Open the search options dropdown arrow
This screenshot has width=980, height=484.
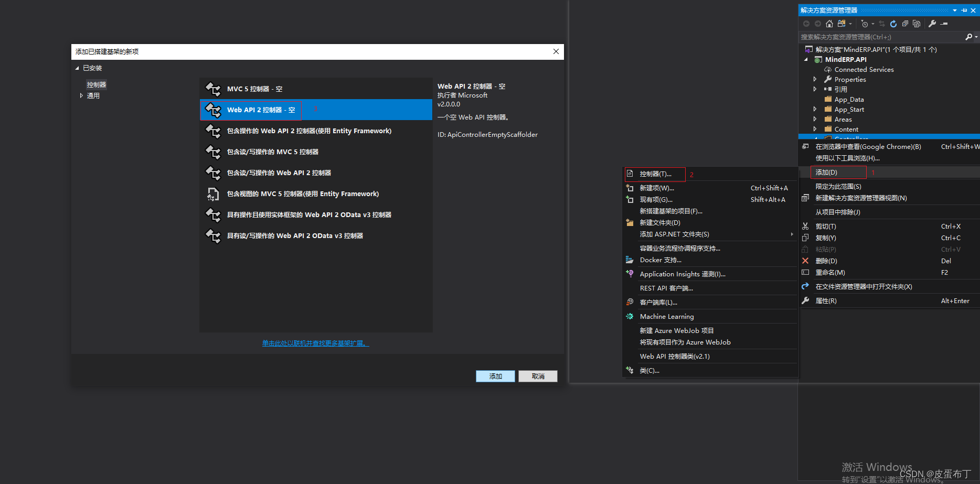[976, 37]
